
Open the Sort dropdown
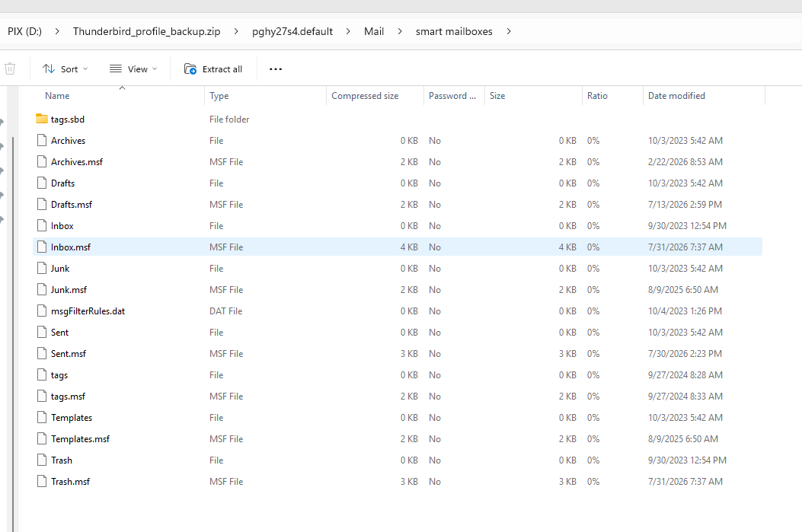tap(65, 69)
